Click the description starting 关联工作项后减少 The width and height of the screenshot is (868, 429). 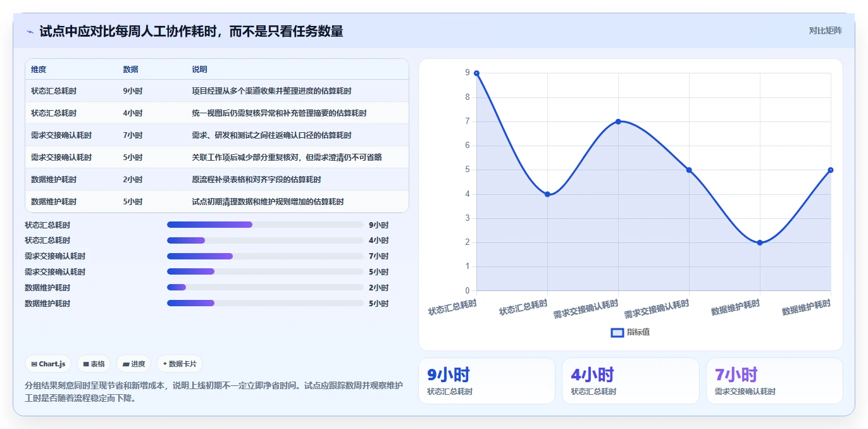click(287, 158)
